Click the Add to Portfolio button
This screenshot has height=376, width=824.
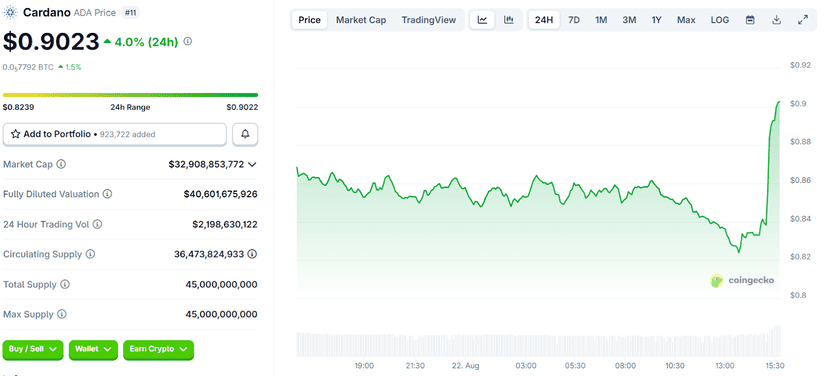coord(115,134)
